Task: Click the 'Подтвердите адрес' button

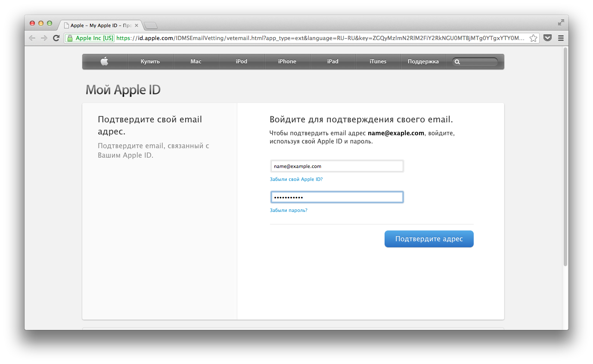Action: point(429,239)
